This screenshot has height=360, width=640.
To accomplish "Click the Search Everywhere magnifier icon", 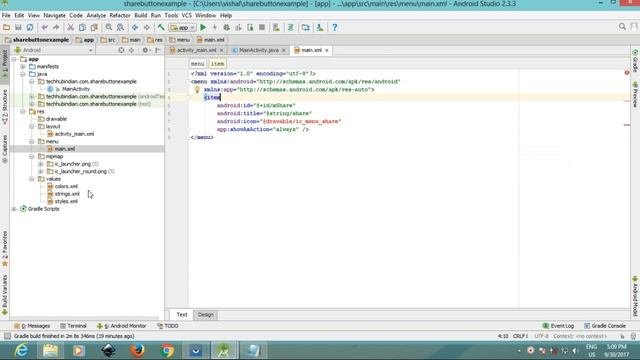I will click(622, 27).
